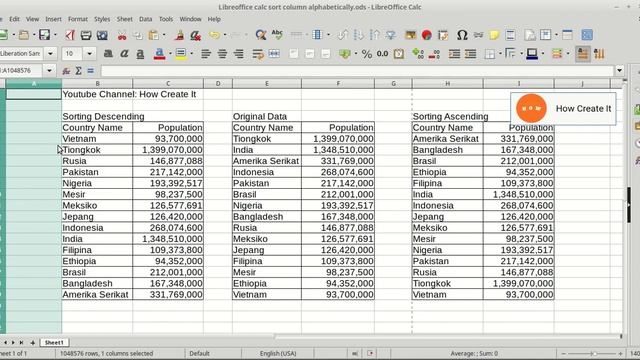Select column B header
The width and height of the screenshot is (640, 360).
[x=97, y=84]
